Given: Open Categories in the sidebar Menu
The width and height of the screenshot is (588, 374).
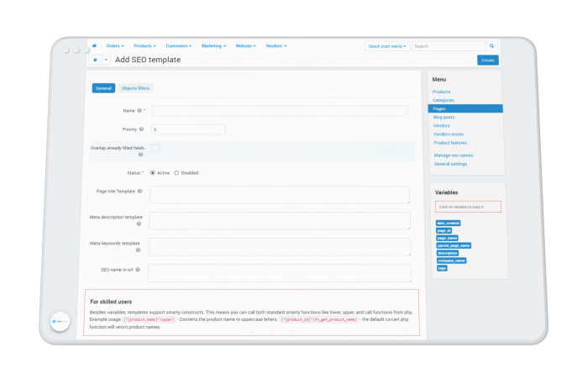Looking at the screenshot, I should (x=444, y=100).
